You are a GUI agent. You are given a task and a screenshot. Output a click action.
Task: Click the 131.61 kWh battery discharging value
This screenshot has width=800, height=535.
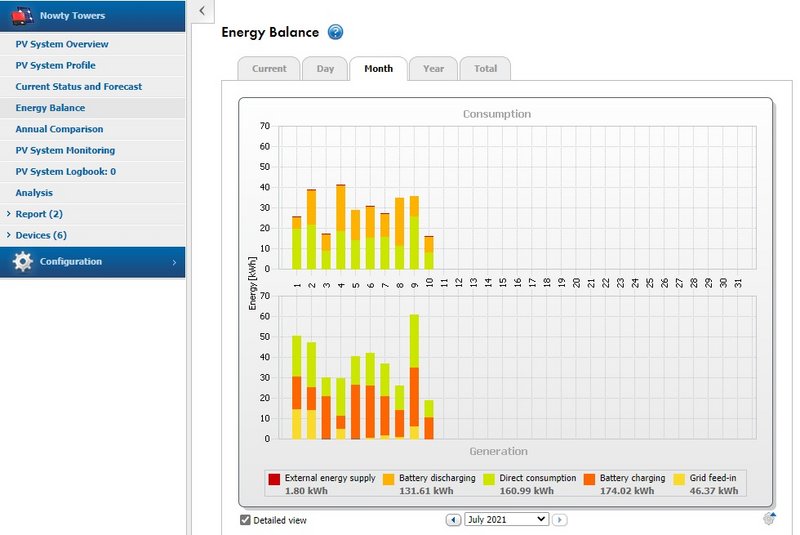[426, 491]
